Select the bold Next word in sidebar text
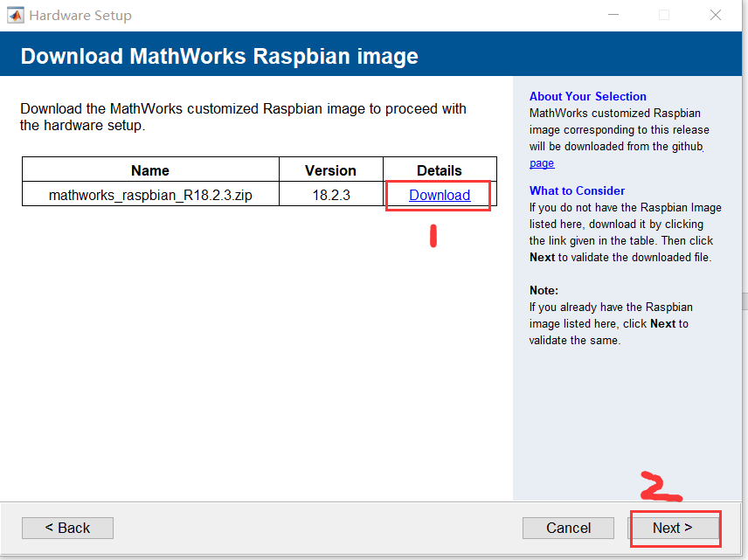The image size is (748, 560). (x=543, y=257)
